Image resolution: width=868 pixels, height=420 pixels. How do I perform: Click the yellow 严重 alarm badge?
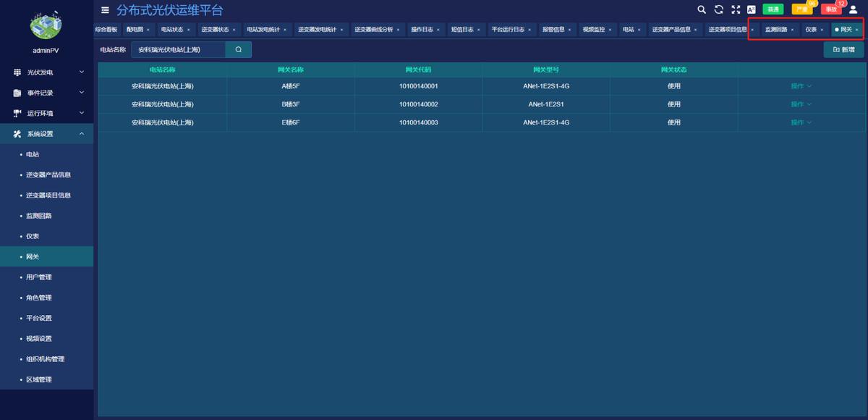tap(801, 9)
